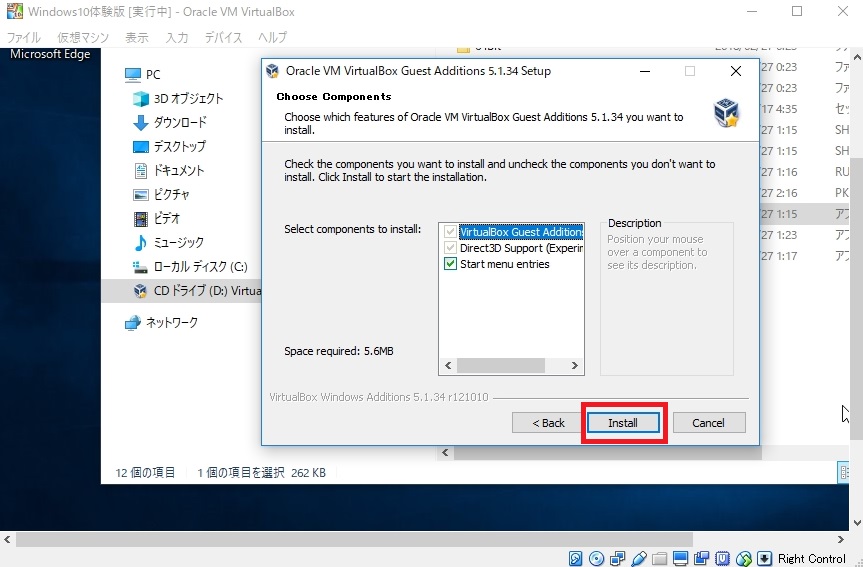Click the shared folders status icon
The width and height of the screenshot is (863, 567).
pyautogui.click(x=659, y=558)
